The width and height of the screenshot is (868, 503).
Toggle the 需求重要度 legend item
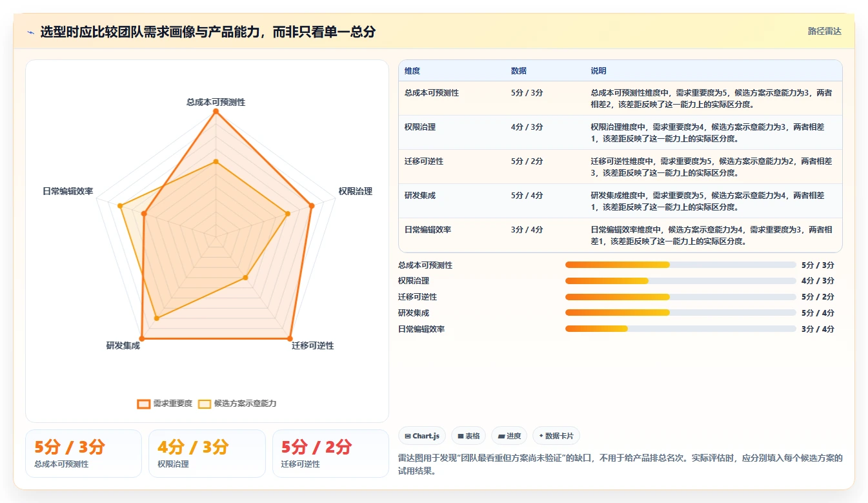165,404
